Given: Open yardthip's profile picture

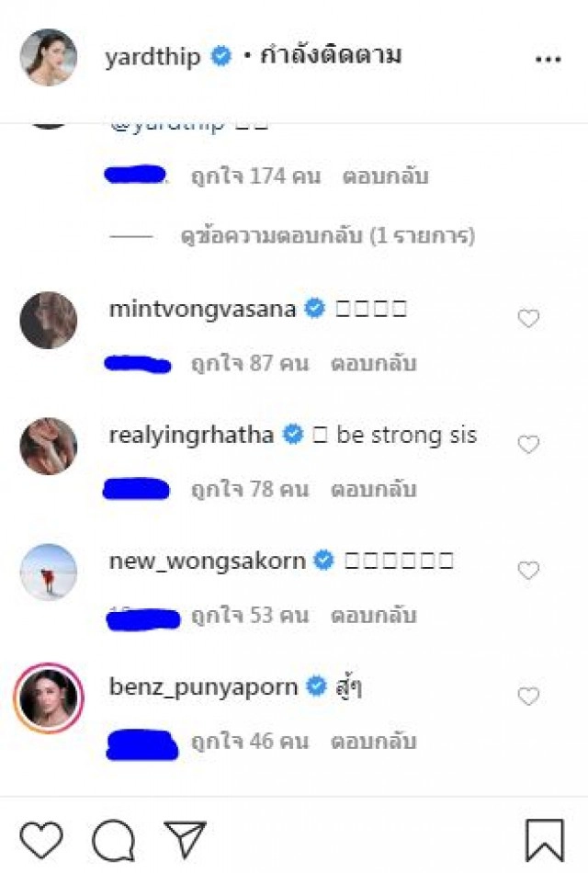Looking at the screenshot, I should tap(48, 57).
